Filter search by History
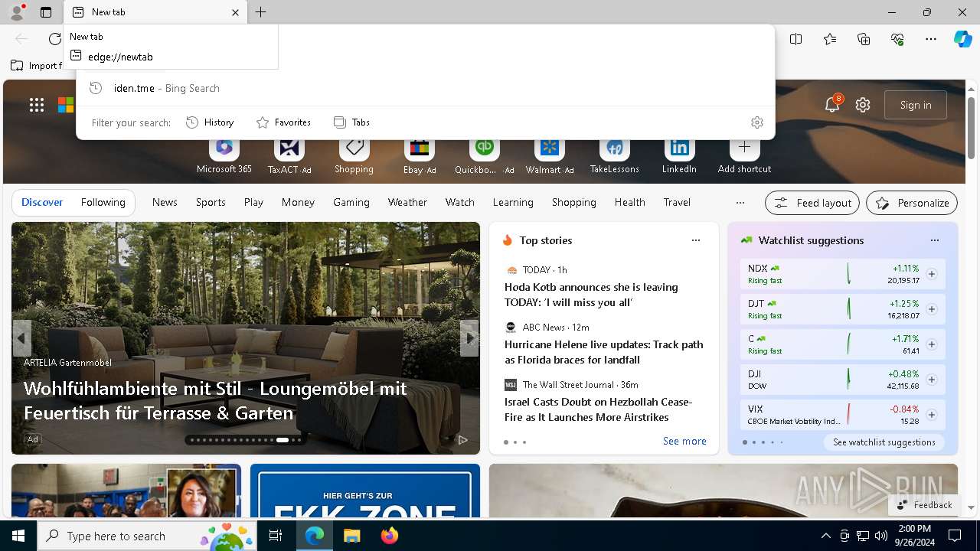This screenshot has width=980, height=551. (210, 122)
